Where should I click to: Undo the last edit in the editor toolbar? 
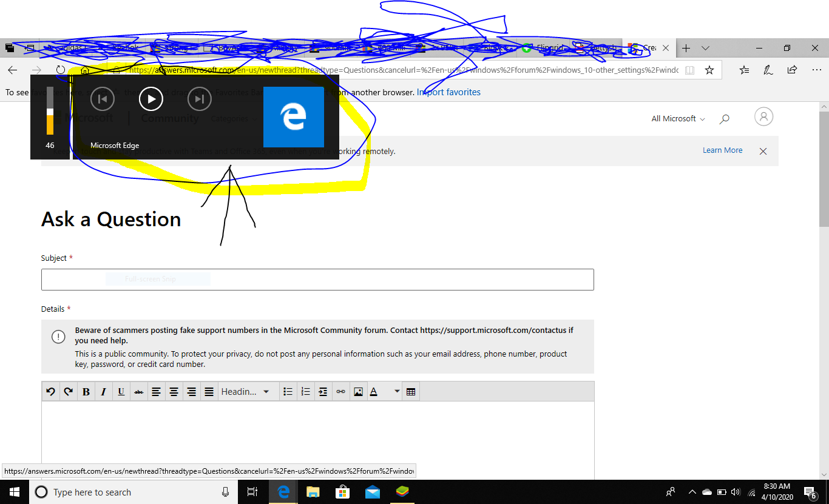tap(51, 392)
